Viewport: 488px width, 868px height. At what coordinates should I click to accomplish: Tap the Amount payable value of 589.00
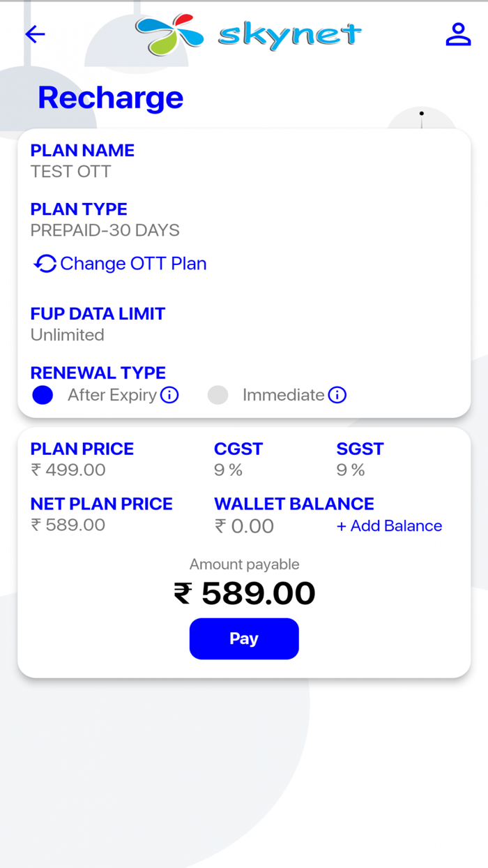click(x=244, y=592)
